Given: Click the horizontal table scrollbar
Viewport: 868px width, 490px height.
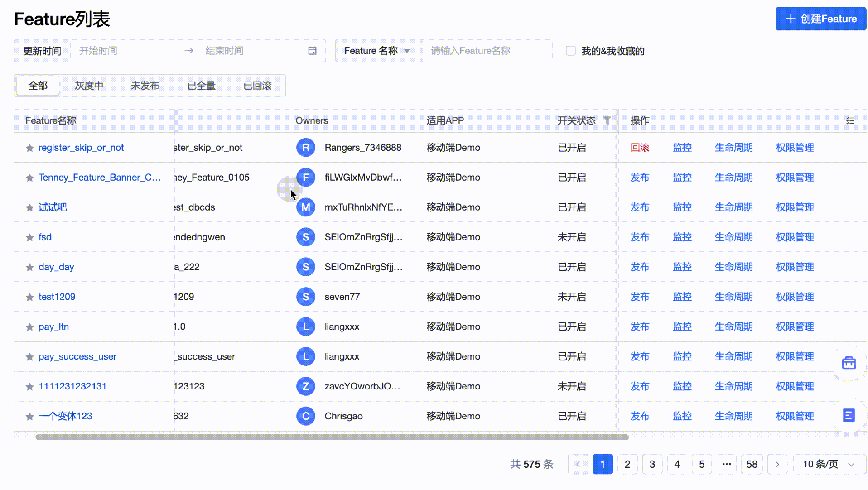Looking at the screenshot, I should point(332,437).
